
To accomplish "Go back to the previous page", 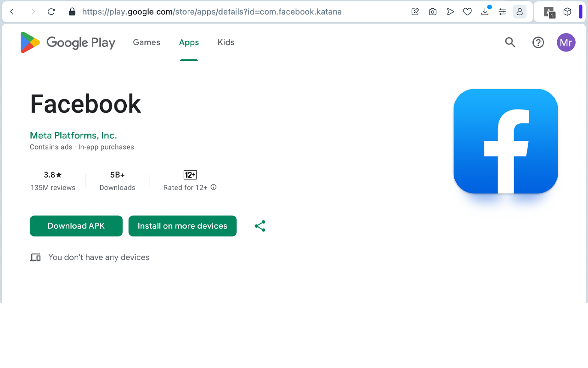I will 12,12.
